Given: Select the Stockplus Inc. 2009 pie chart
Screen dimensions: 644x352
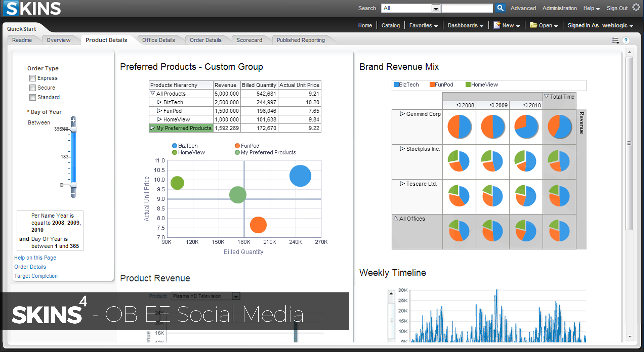Looking at the screenshot, I should [x=492, y=161].
